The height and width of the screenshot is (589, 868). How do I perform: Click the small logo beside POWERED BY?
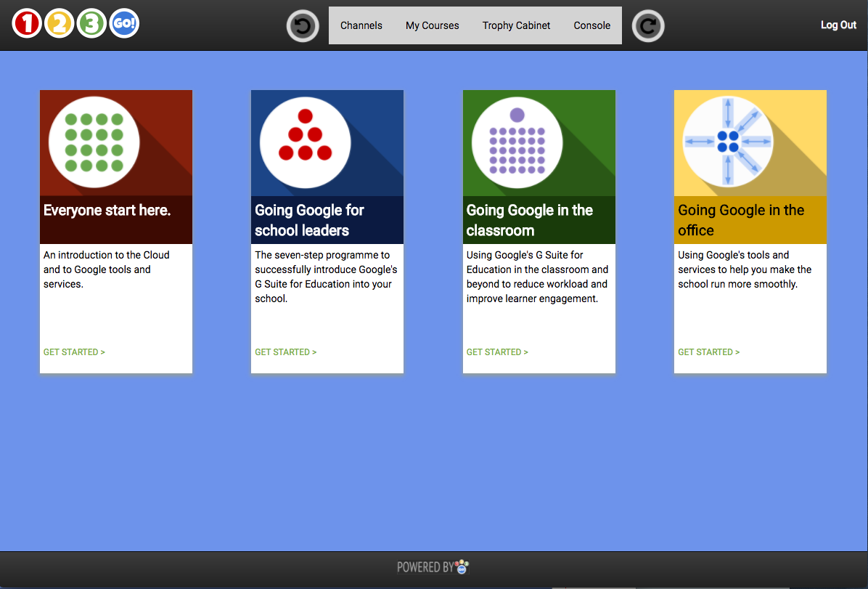point(462,566)
